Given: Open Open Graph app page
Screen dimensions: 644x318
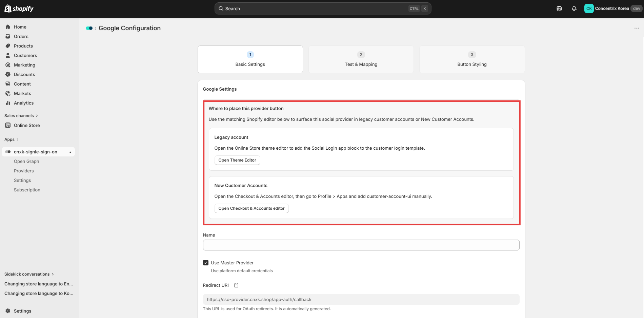Looking at the screenshot, I should point(26,161).
